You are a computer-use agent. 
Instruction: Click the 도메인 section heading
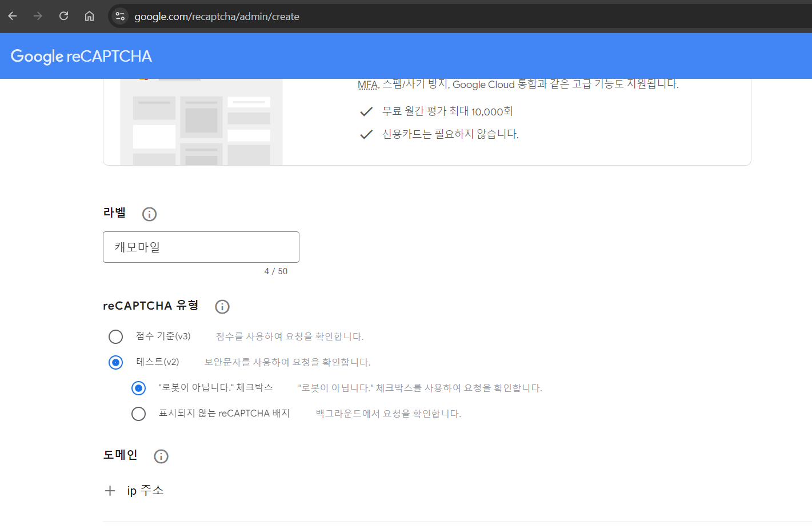[120, 455]
